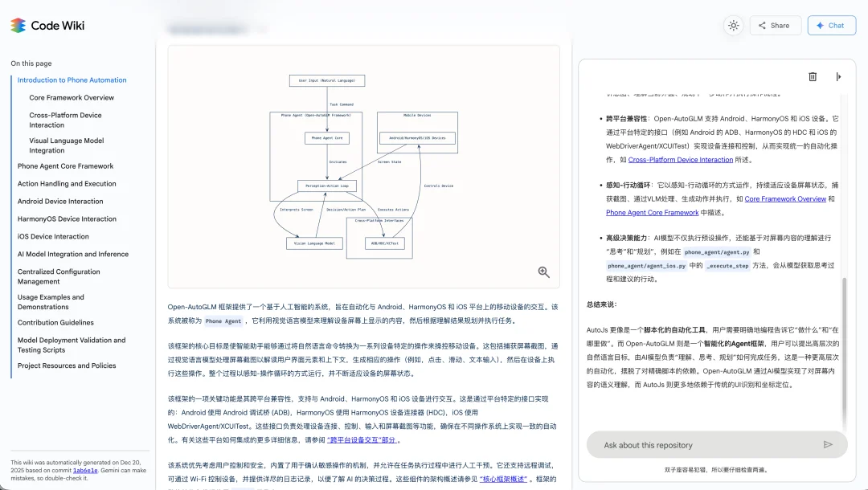Click the architecture diagram image
This screenshot has width=868, height=490.
363,165
